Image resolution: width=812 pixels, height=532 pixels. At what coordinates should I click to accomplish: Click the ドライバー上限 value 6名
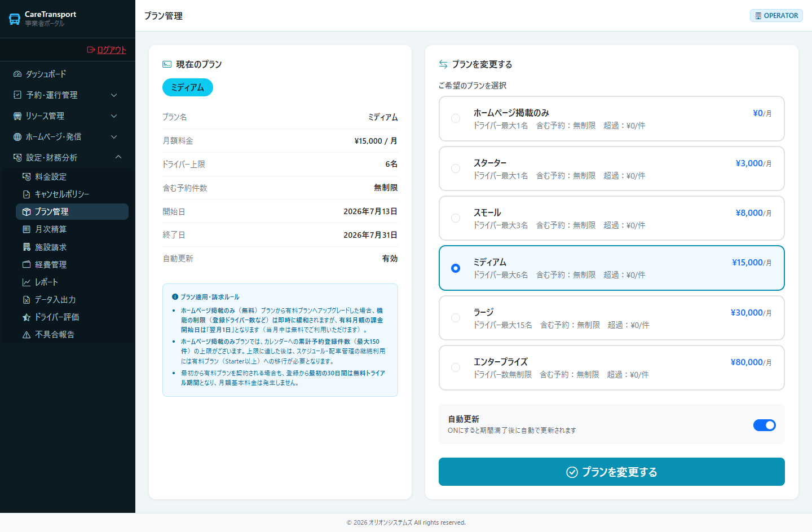[x=391, y=164]
